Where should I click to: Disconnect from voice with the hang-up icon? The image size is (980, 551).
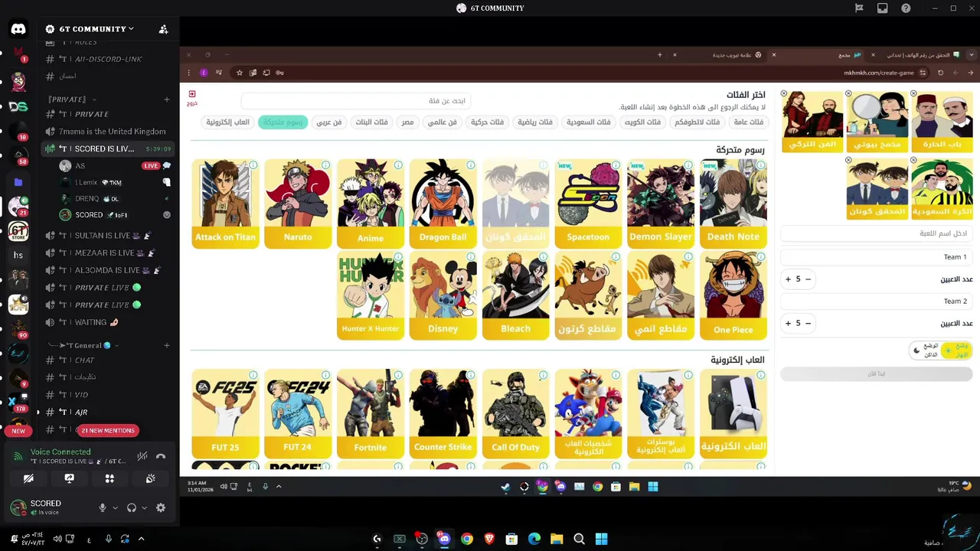(x=161, y=457)
